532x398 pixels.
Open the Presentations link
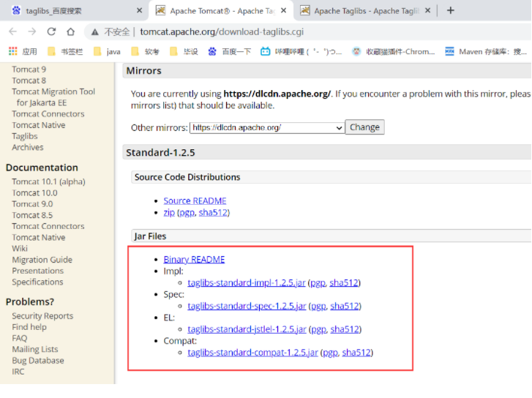tap(37, 271)
